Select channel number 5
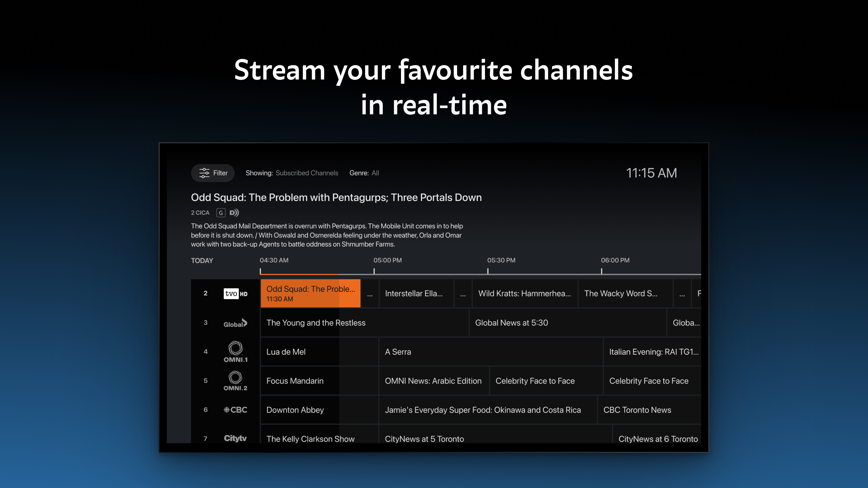The width and height of the screenshot is (868, 488). 205,380
